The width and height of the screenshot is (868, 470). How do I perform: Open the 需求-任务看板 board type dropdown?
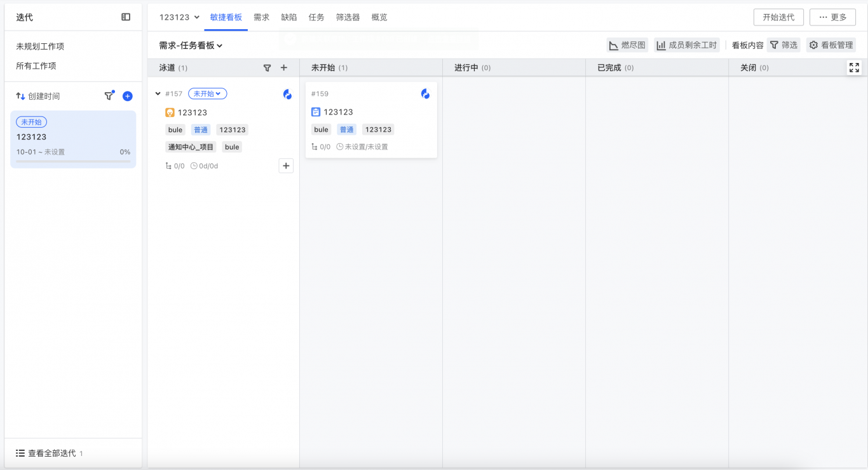click(x=191, y=46)
